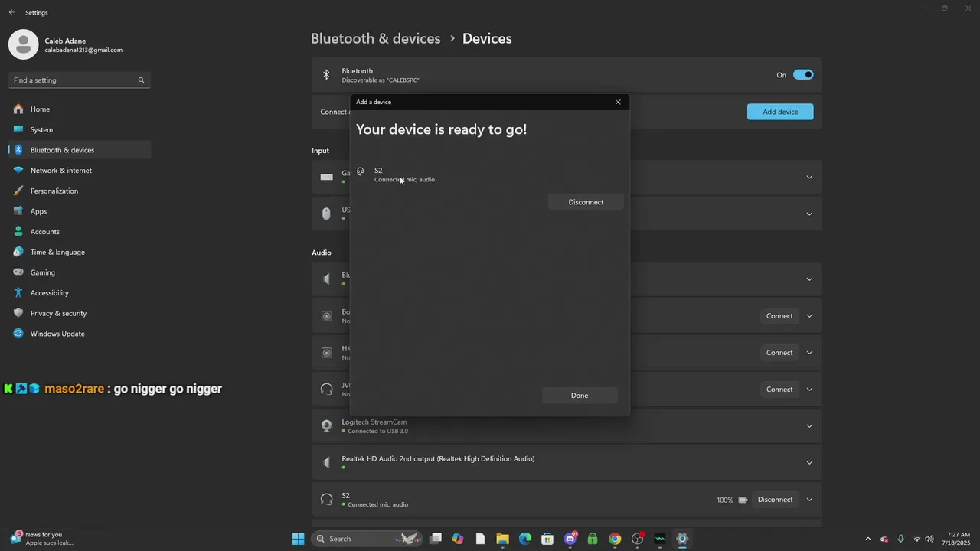Click the mouse icon in the Input section

pyautogui.click(x=327, y=214)
